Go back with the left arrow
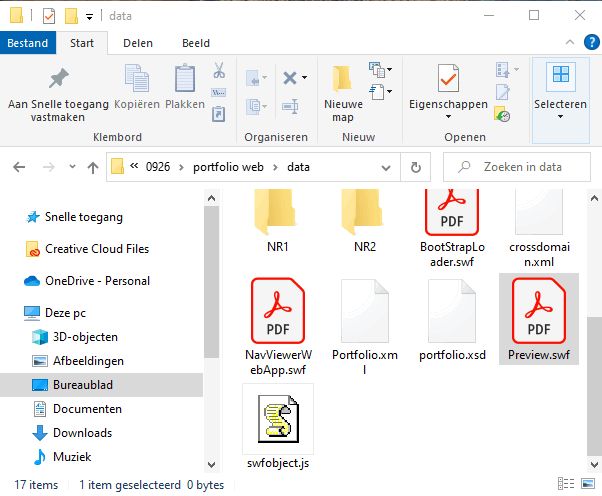The image size is (602, 496). coord(19,167)
